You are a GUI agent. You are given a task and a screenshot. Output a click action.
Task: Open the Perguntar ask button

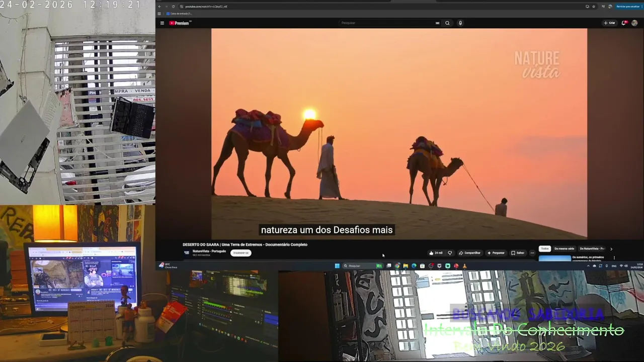pos(496,253)
